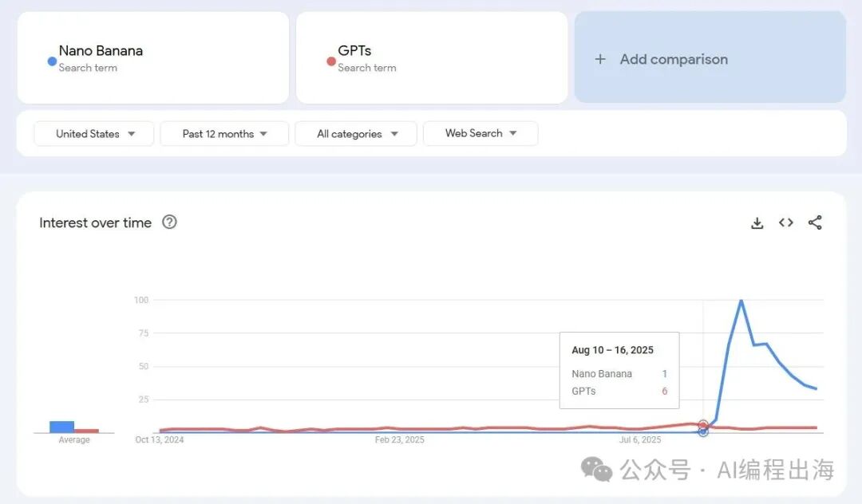Screen dimensions: 862x504
Task: Open the Interest over time help icon
Action: (169, 222)
